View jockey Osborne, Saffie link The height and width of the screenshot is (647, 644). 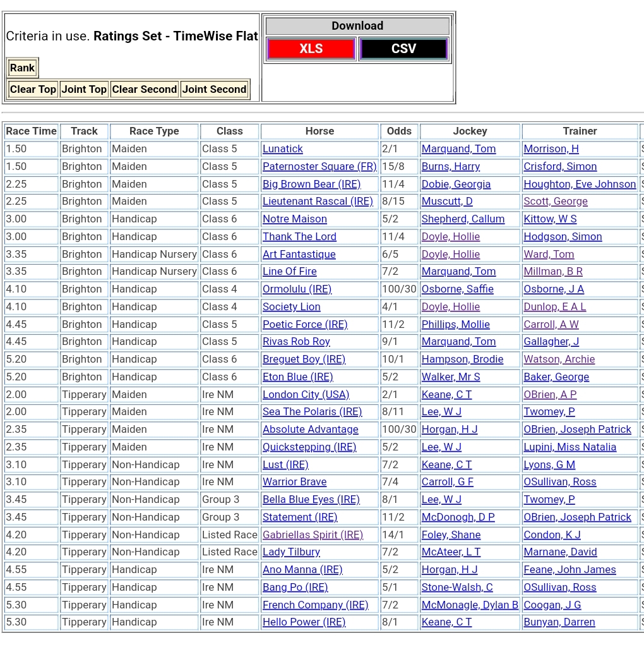tap(457, 289)
